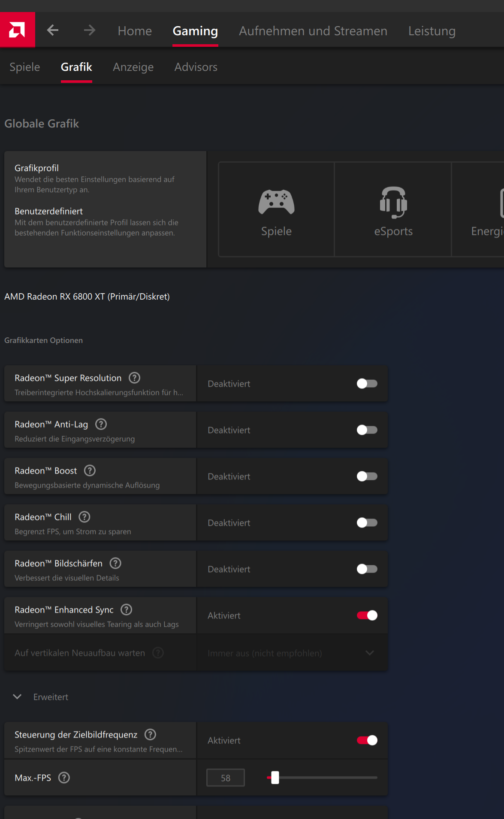Select the Grafik sub-tab
The image size is (504, 819).
pos(76,67)
